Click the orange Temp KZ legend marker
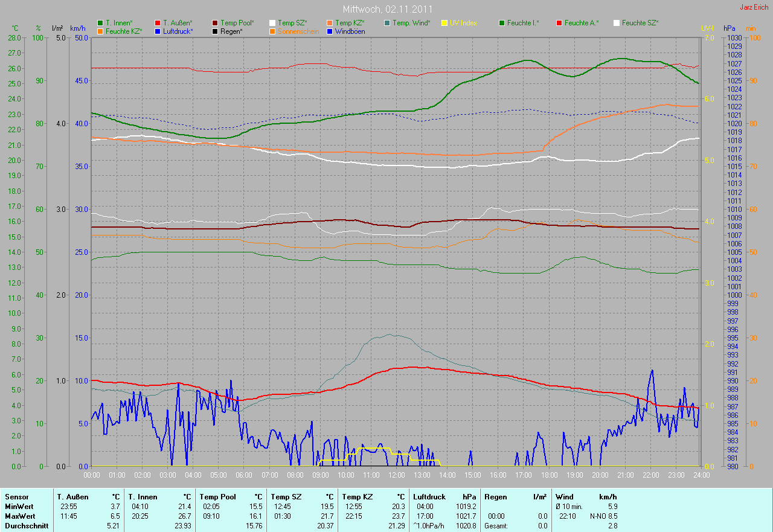 pyautogui.click(x=330, y=23)
